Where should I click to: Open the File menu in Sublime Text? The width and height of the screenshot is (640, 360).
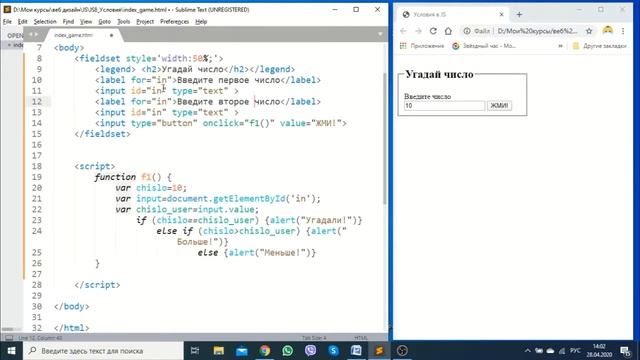pos(7,22)
